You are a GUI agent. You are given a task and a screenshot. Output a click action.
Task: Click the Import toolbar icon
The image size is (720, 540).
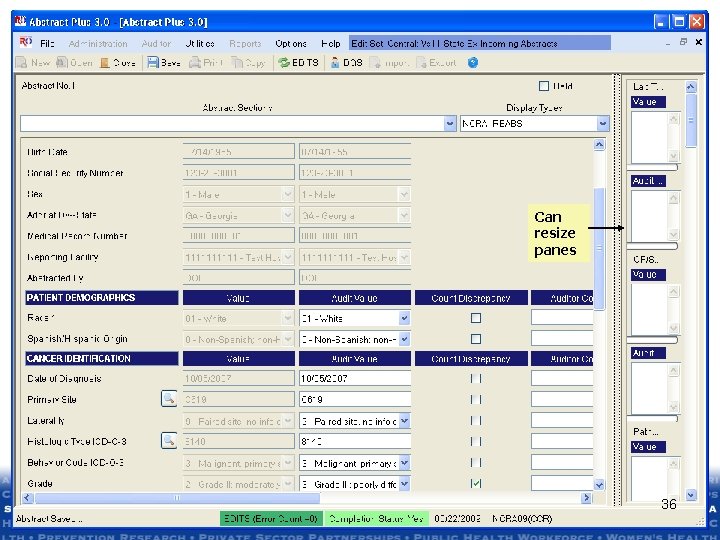pyautogui.click(x=375, y=62)
